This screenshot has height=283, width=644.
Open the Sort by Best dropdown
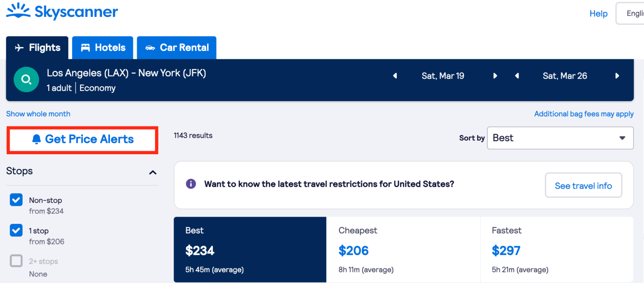click(560, 138)
